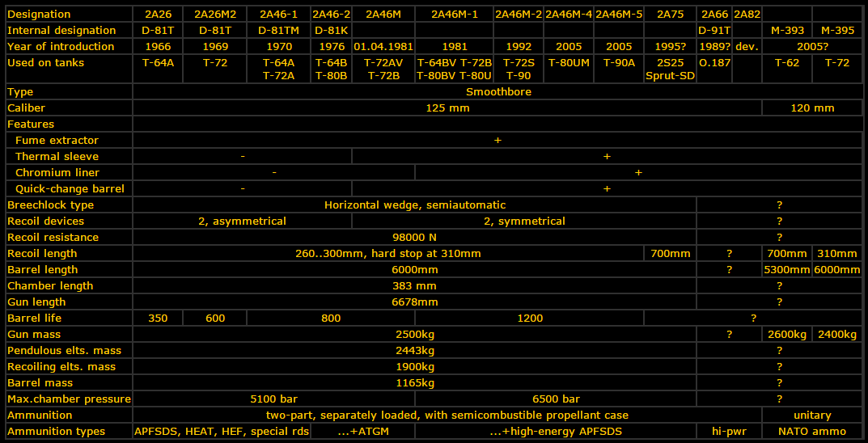This screenshot has width=868, height=443.
Task: Click the M-395 internal designation cell
Action: 837,31
